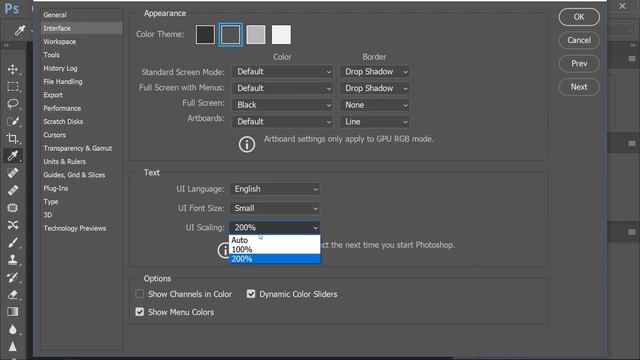
Task: Select the Crop tool
Action: pyautogui.click(x=13, y=138)
